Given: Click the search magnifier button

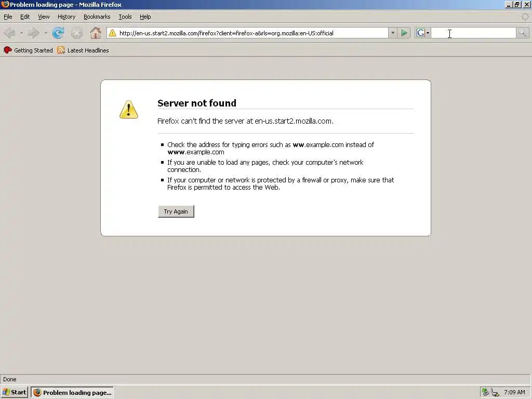Looking at the screenshot, I should 522,33.
